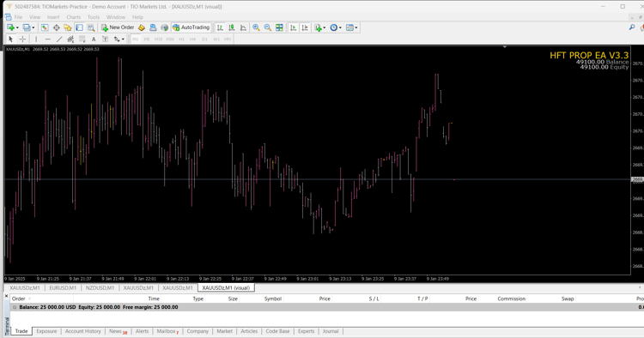Tile chart windows with the grid icon
Viewport: 644px width, 338px height.
pos(279,27)
